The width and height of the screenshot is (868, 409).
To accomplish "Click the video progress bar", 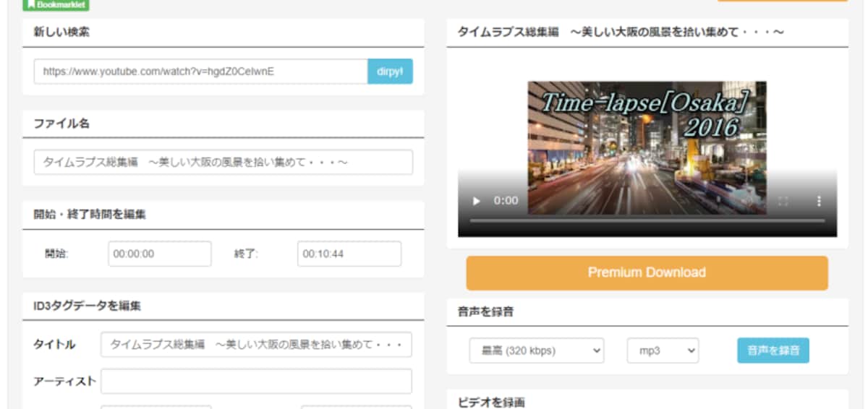I will click(647, 220).
